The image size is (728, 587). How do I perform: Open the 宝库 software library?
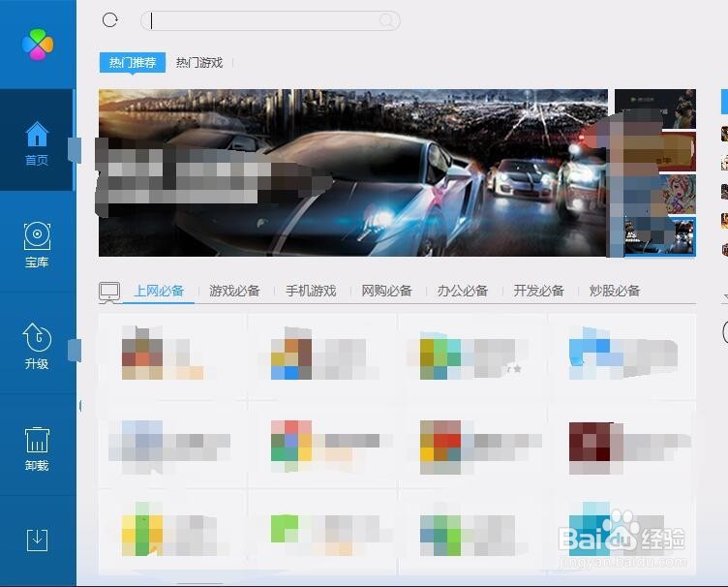click(x=37, y=245)
